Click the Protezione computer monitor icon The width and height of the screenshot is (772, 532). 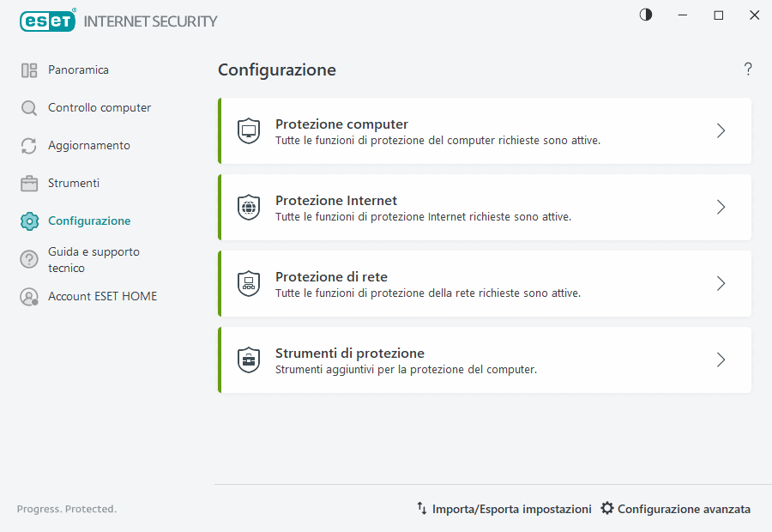pos(249,130)
